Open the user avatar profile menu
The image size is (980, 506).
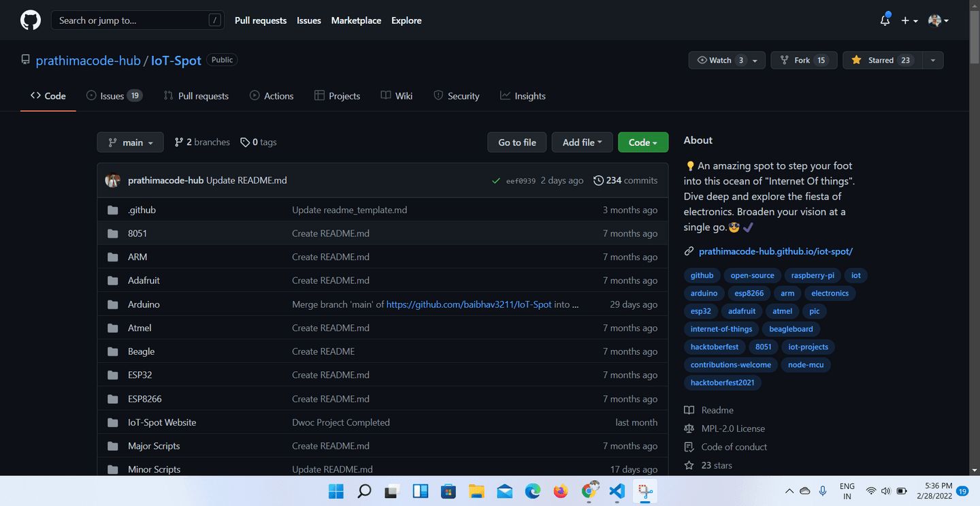(x=938, y=20)
